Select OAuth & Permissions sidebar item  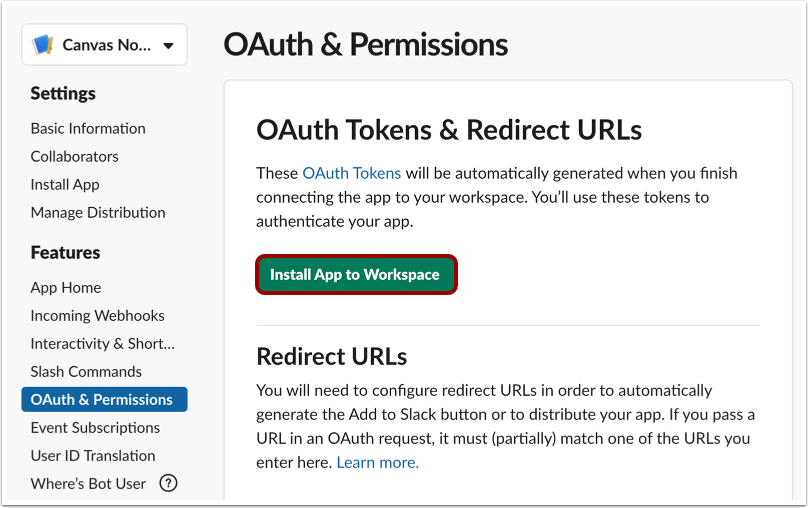[102, 399]
